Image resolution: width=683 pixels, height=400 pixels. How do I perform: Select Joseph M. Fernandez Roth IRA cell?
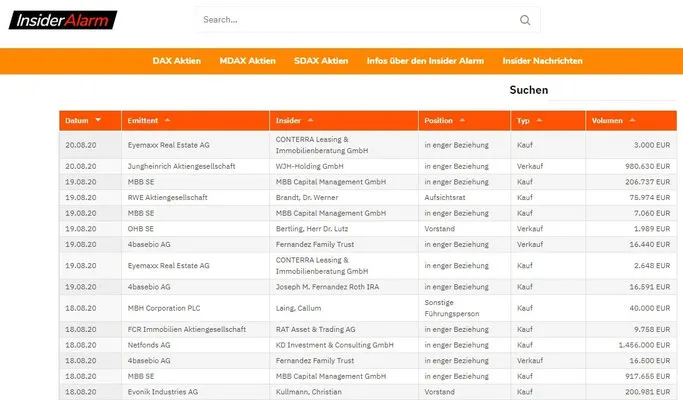(x=344, y=287)
